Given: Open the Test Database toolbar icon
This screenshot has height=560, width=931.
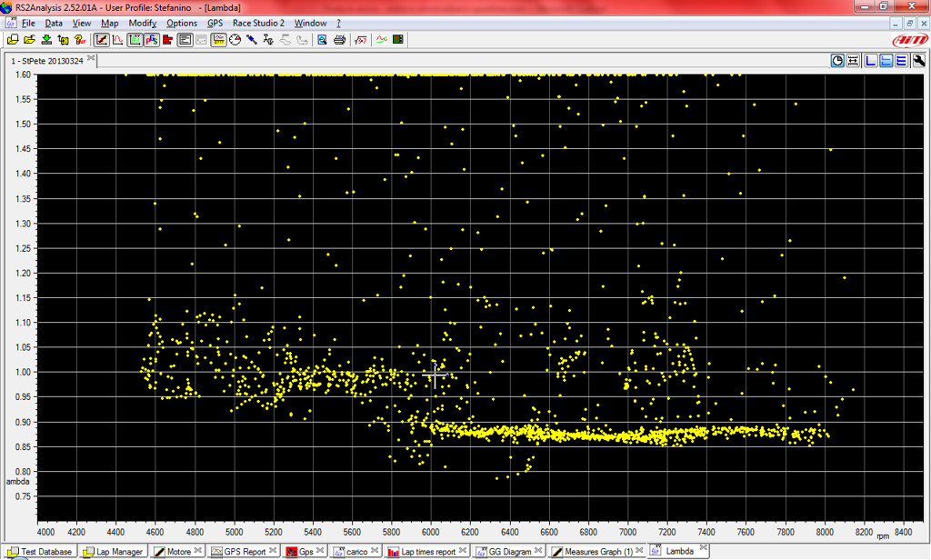Looking at the screenshot, I should [x=13, y=40].
